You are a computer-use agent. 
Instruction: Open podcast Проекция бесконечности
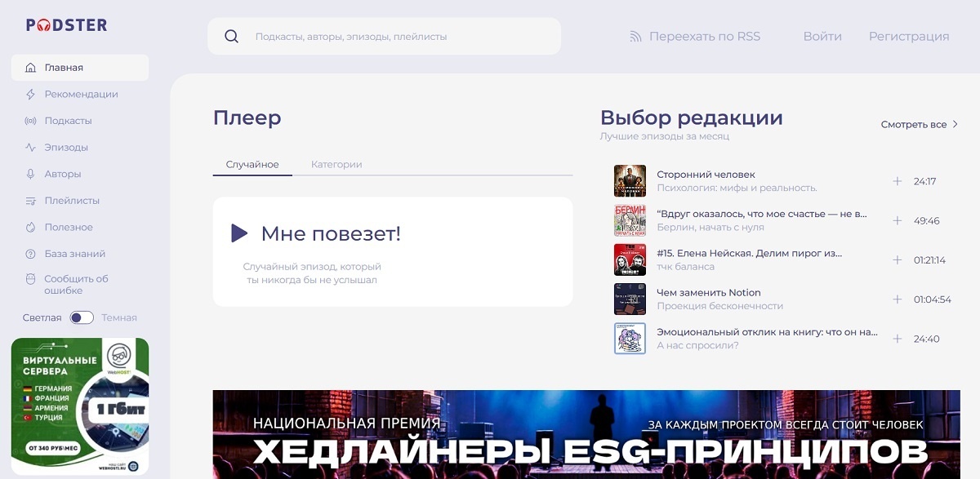point(719,306)
